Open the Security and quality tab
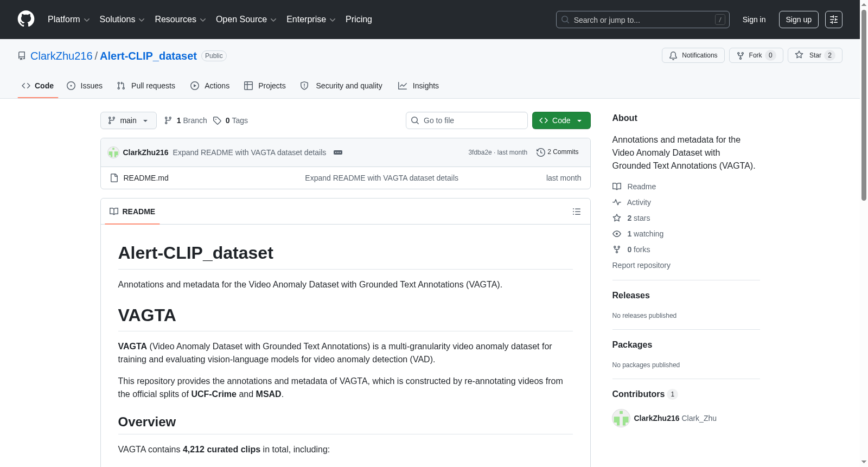 (x=341, y=86)
